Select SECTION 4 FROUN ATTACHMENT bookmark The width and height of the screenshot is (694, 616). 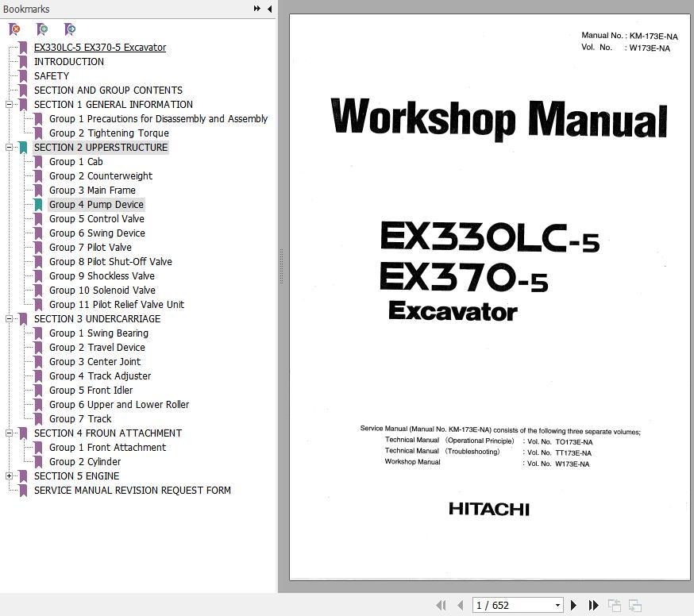point(108,433)
